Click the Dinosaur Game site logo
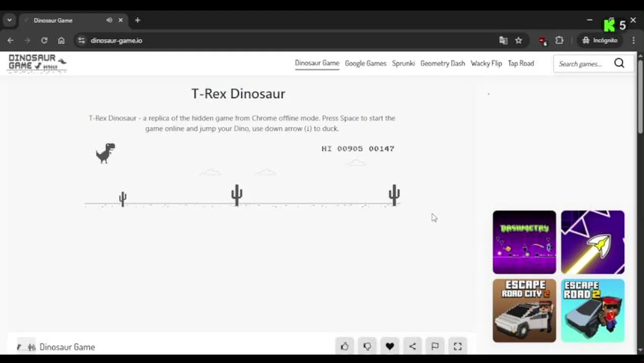 pyautogui.click(x=37, y=64)
